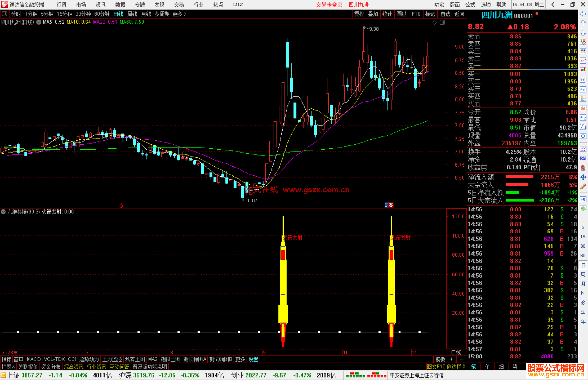Select the pencil drawing tool icon
This screenshot has width=588, height=380.
[583, 187]
